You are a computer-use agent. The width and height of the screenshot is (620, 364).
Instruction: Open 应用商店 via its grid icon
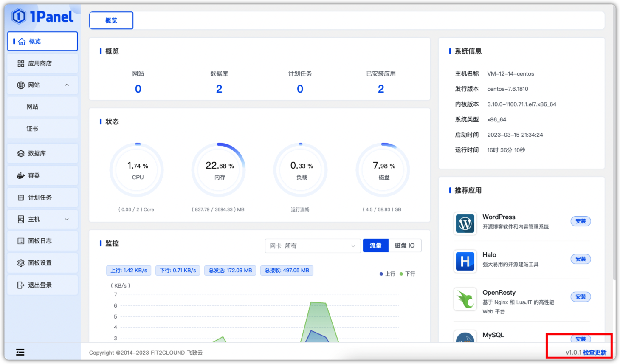click(20, 63)
